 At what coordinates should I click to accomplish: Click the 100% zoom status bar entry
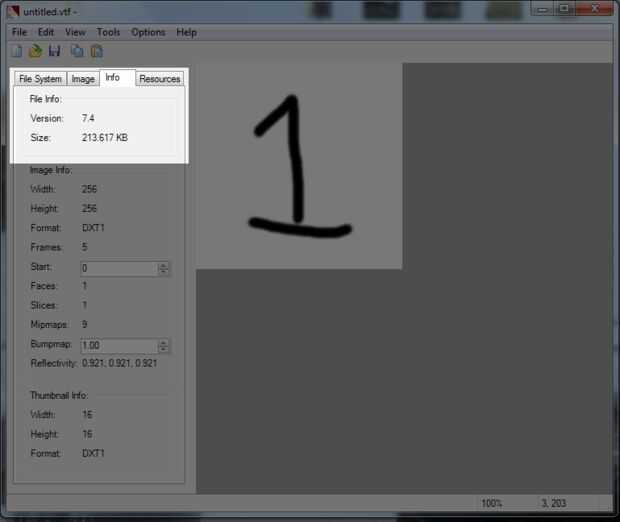[491, 503]
